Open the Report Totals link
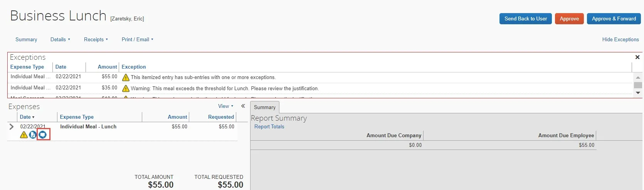This screenshot has width=644, height=190. (269, 126)
